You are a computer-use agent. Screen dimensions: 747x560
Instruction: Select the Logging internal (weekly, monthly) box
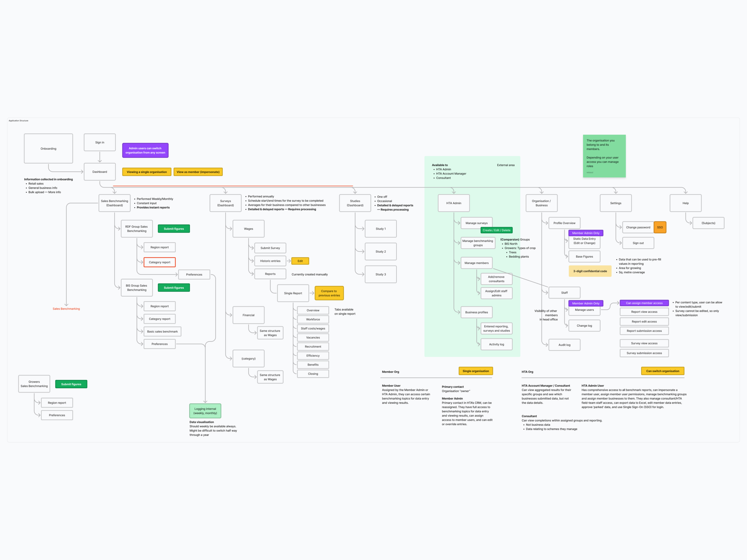[x=205, y=411]
